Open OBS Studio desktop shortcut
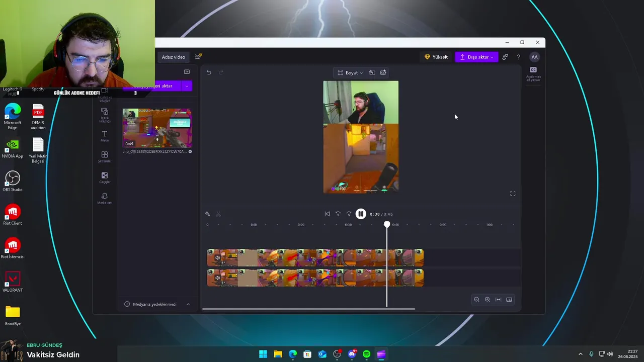644x362 pixels. [x=13, y=182]
